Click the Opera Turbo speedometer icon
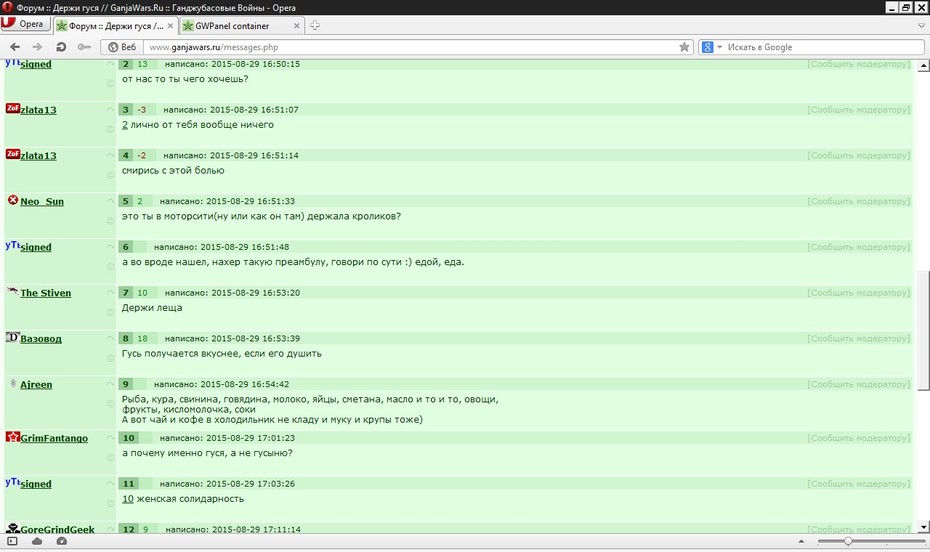This screenshot has width=930, height=552. click(62, 541)
